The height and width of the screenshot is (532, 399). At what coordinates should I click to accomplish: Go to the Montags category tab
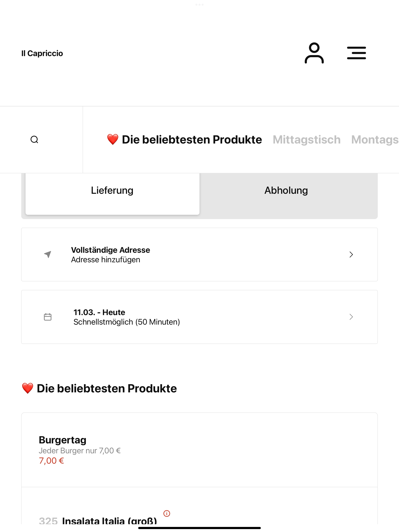coord(375,139)
